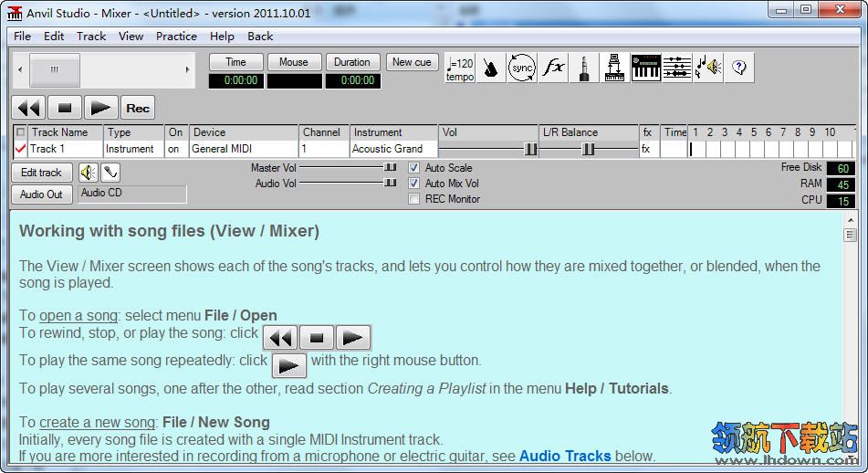Stop playback with the stop button
Viewport: 868px width, 473px height.
pos(65,108)
